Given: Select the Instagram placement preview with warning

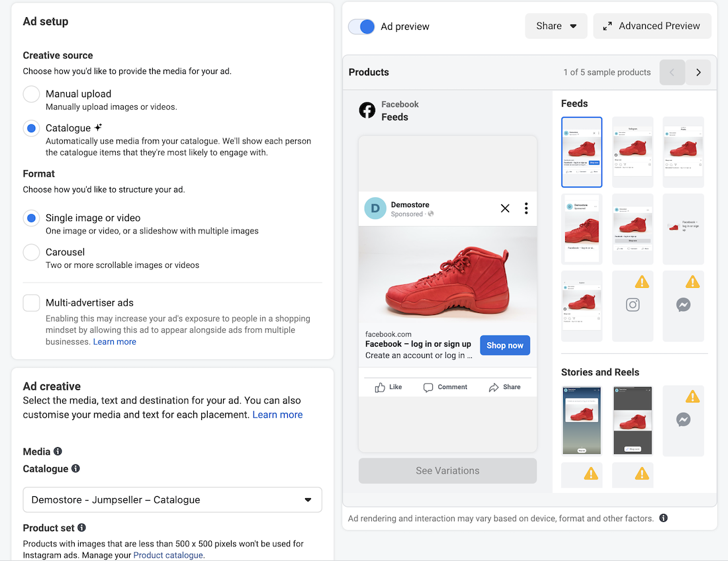Looking at the screenshot, I should (632, 306).
